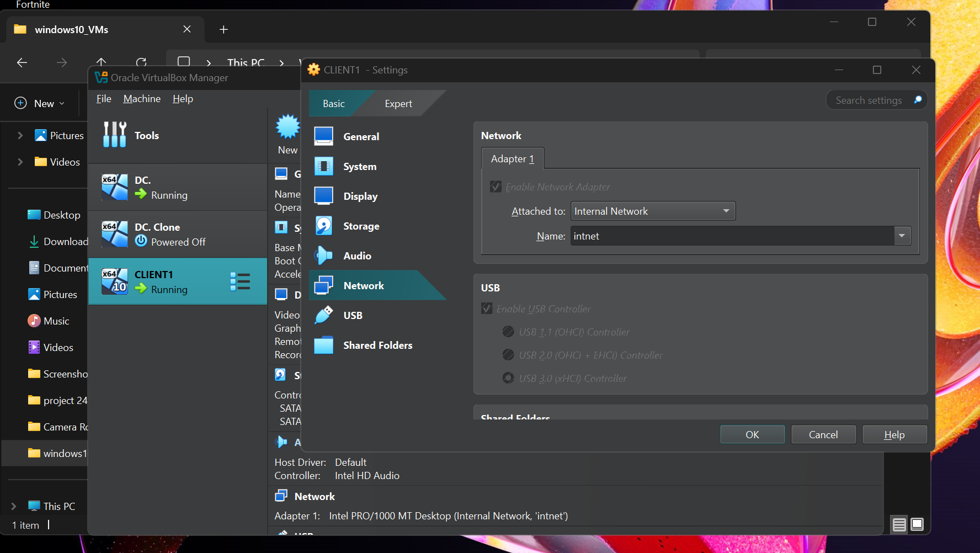Screen dimensions: 980x553
Task: Click Cancel in CLIENT1 Settings
Action: pyautogui.click(x=823, y=434)
